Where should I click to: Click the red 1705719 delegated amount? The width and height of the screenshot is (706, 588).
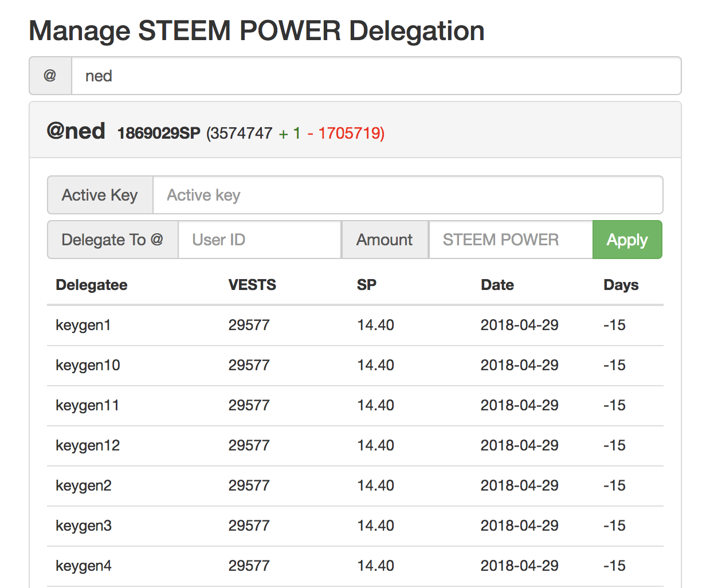pyautogui.click(x=350, y=134)
